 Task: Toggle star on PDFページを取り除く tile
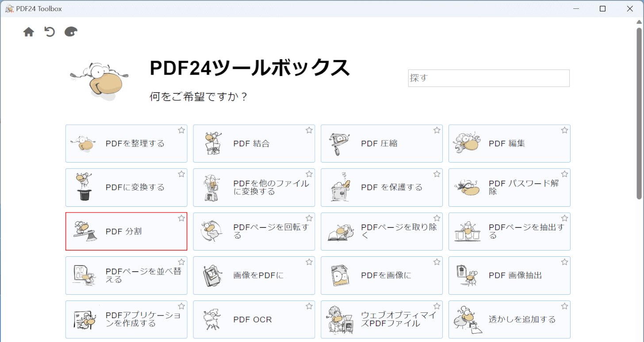coord(437,218)
